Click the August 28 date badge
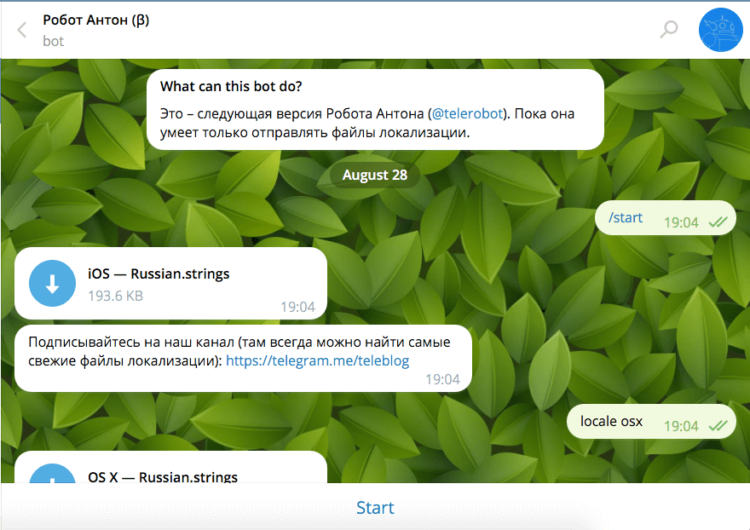The width and height of the screenshot is (750, 530). 375,175
